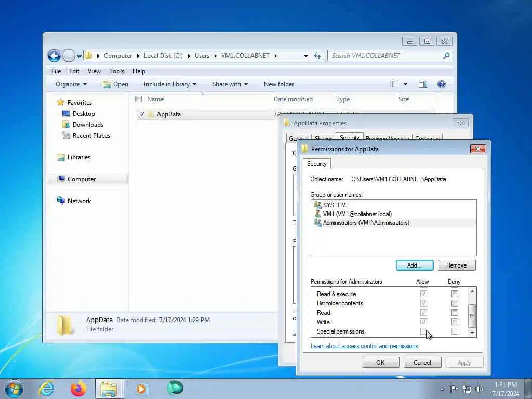Expand the arrow after the Computer breadcrumb

[138, 56]
